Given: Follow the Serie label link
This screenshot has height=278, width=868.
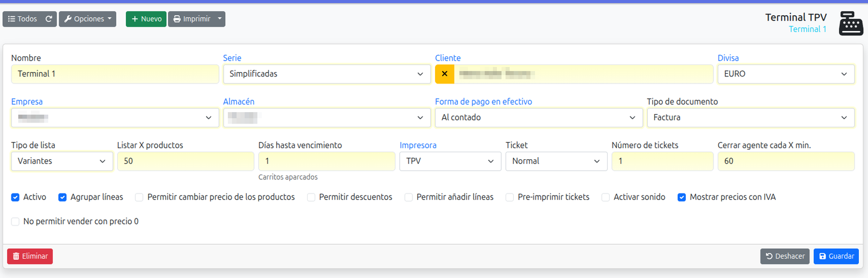Looking at the screenshot, I should (x=232, y=58).
